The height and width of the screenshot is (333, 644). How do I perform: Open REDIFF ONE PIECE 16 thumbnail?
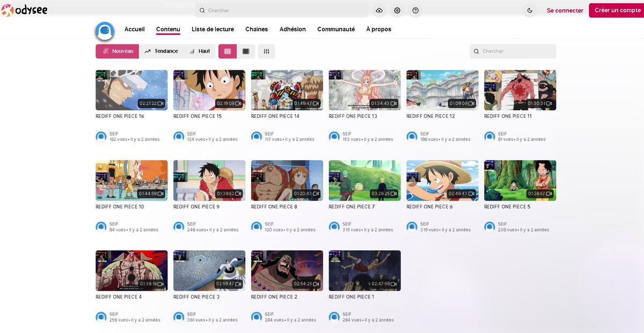(x=131, y=90)
